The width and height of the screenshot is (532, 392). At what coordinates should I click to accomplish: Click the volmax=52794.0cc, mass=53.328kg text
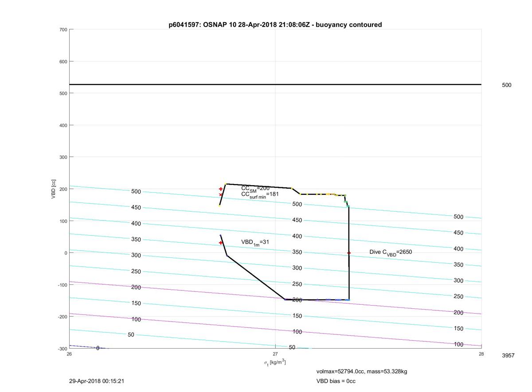[x=361, y=371]
